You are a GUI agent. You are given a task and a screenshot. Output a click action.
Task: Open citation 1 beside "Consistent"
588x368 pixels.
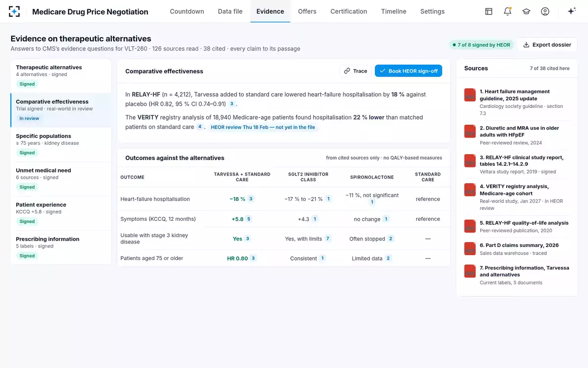(322, 259)
